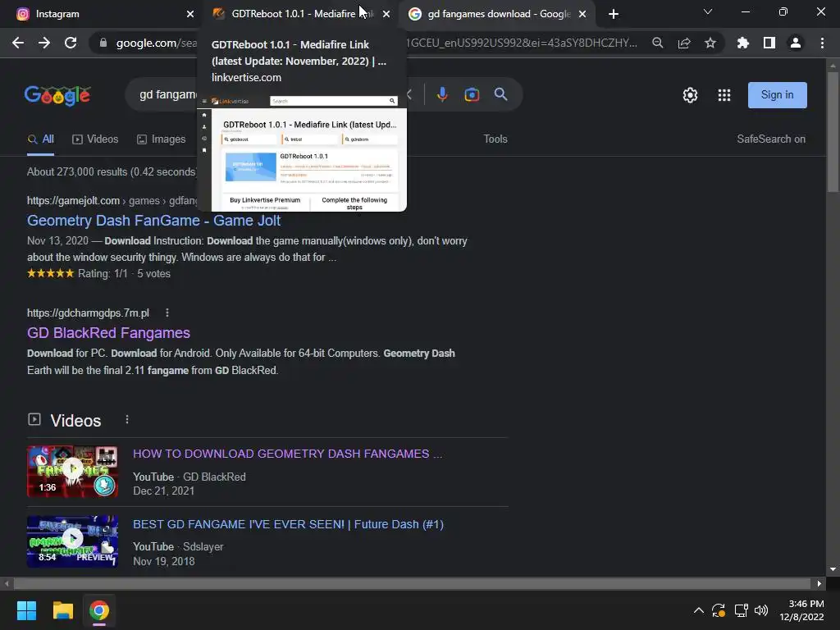The height and width of the screenshot is (630, 840).
Task: Open HOW TO DOWNLOAD GEOMETRY DASH FANGAMES video
Action: [x=288, y=454]
